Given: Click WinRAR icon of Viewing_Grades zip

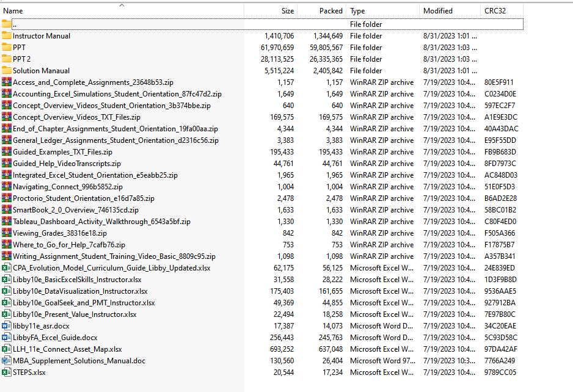Looking at the screenshot, I should pos(6,233).
